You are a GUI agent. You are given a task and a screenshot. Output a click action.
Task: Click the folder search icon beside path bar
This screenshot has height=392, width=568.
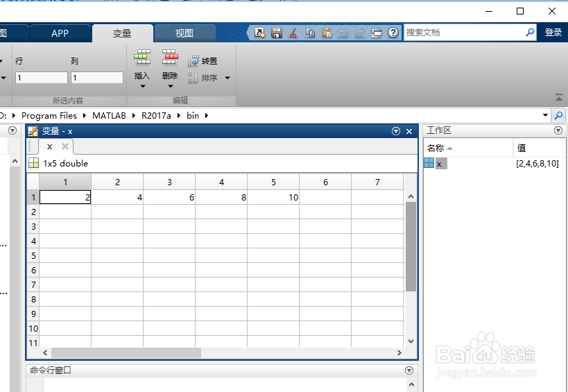[x=558, y=116]
